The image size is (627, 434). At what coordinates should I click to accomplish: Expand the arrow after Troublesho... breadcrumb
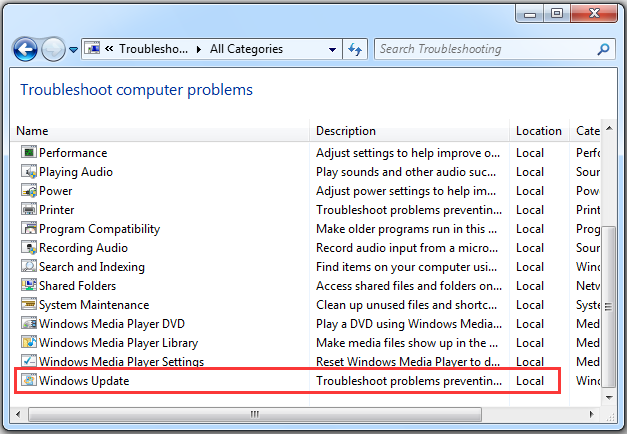click(199, 50)
